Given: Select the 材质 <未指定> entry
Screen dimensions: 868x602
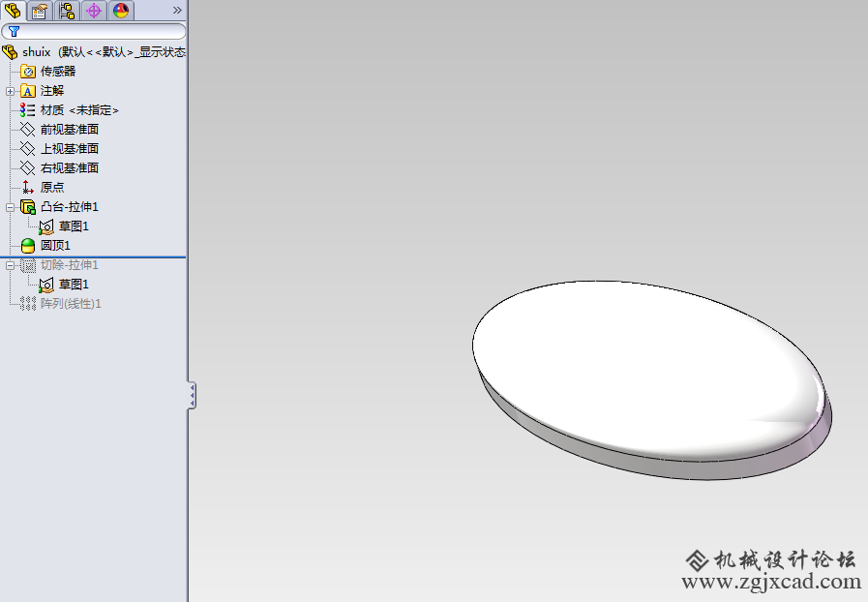Looking at the screenshot, I should [79, 110].
